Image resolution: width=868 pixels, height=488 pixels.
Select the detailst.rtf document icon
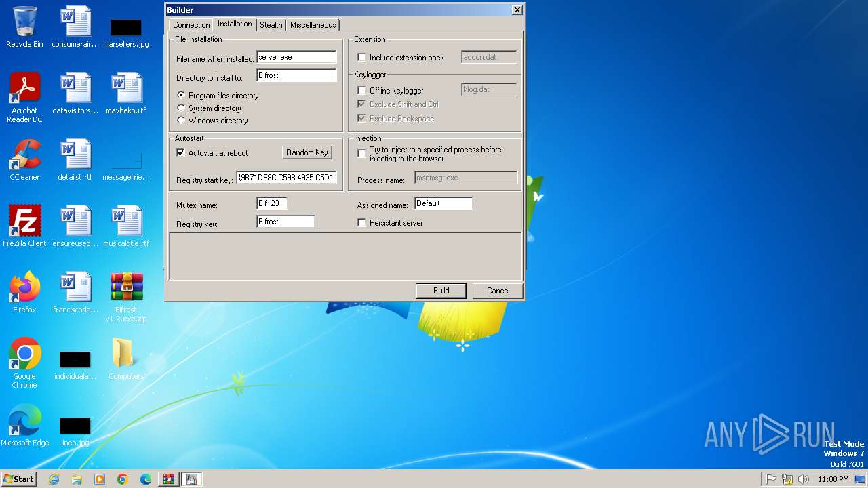coord(75,160)
